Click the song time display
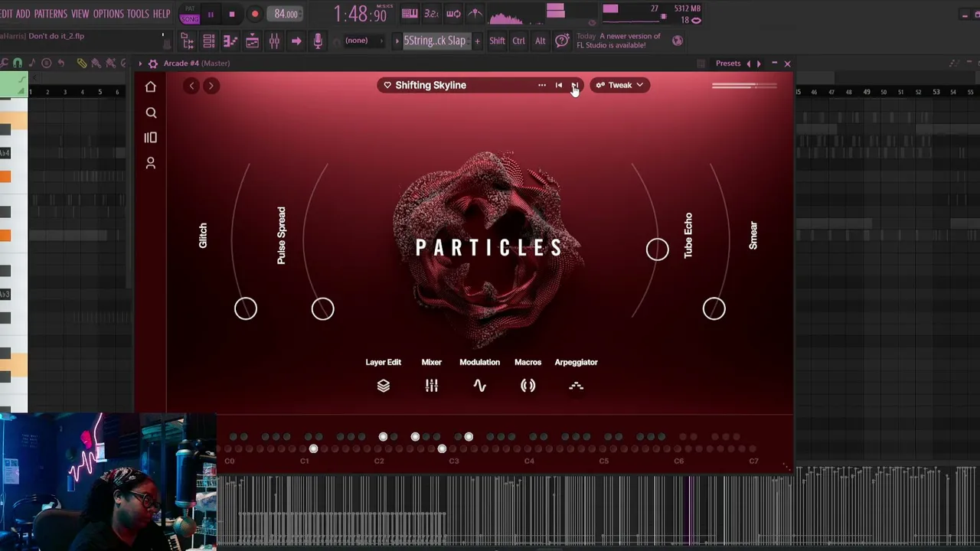 click(360, 14)
